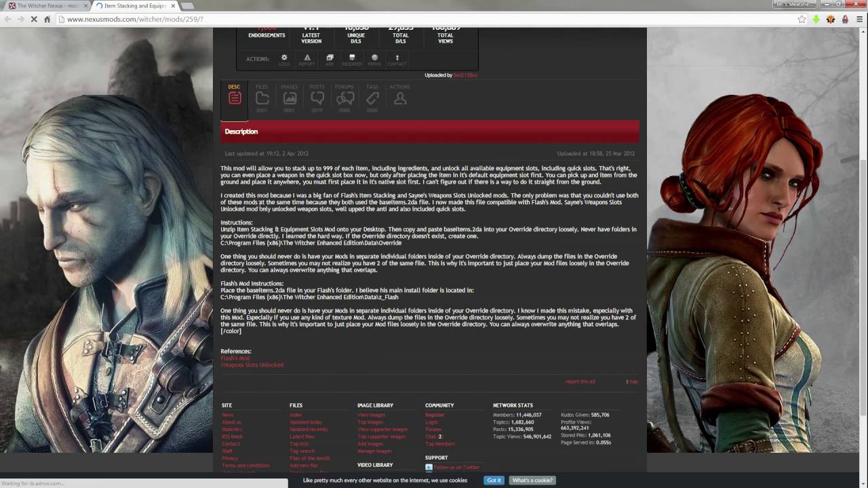
Task: Open the Tag search footer link
Action: [302, 451]
